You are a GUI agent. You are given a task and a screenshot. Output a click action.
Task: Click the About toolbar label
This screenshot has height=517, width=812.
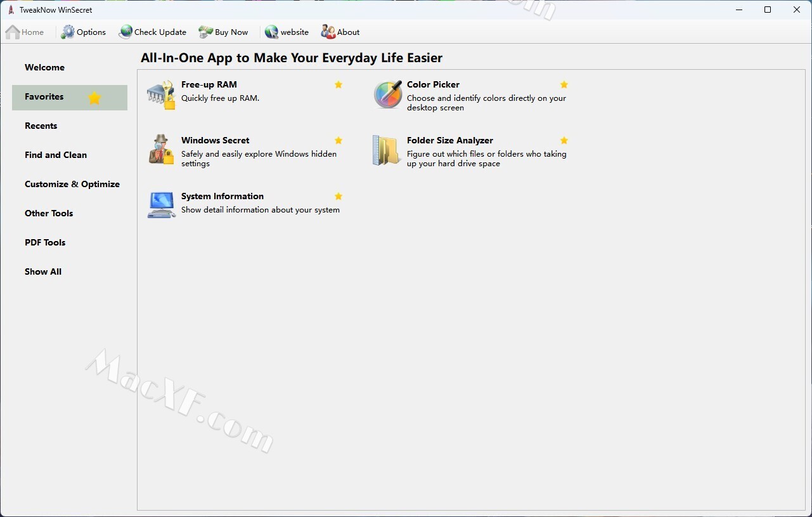click(x=348, y=32)
